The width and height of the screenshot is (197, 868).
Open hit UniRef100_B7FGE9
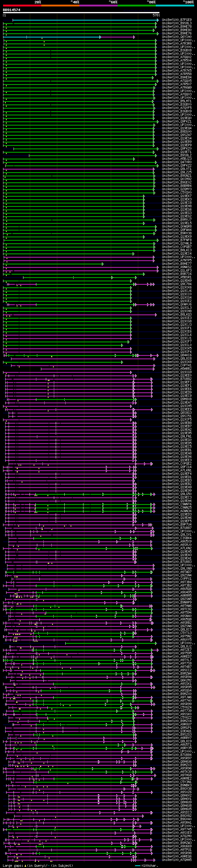pos(177,20)
